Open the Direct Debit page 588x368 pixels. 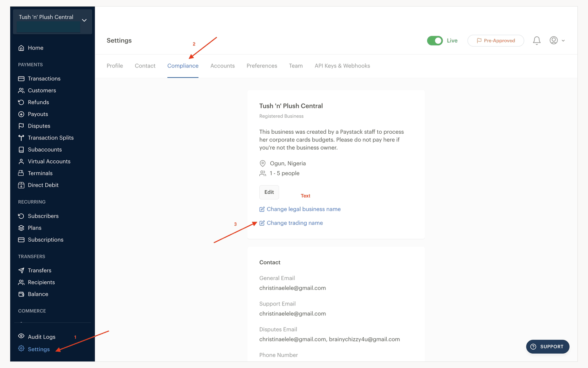[43, 185]
